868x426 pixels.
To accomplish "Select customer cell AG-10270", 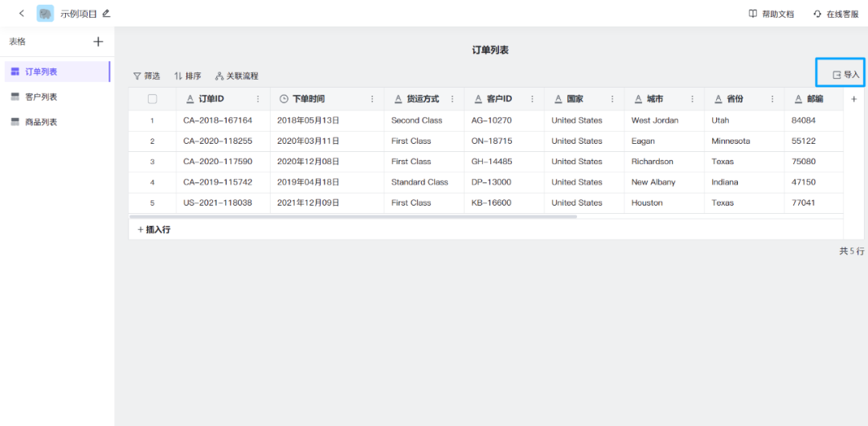I will tap(504, 121).
